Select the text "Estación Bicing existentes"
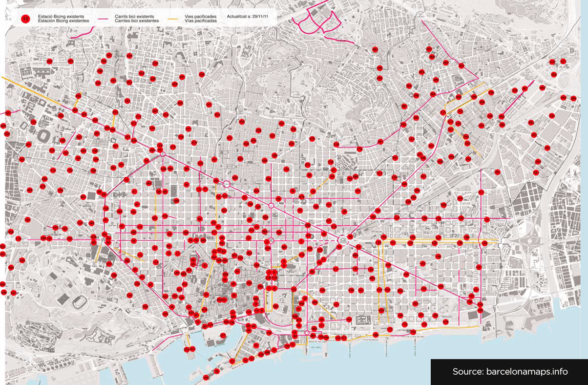 63,21
